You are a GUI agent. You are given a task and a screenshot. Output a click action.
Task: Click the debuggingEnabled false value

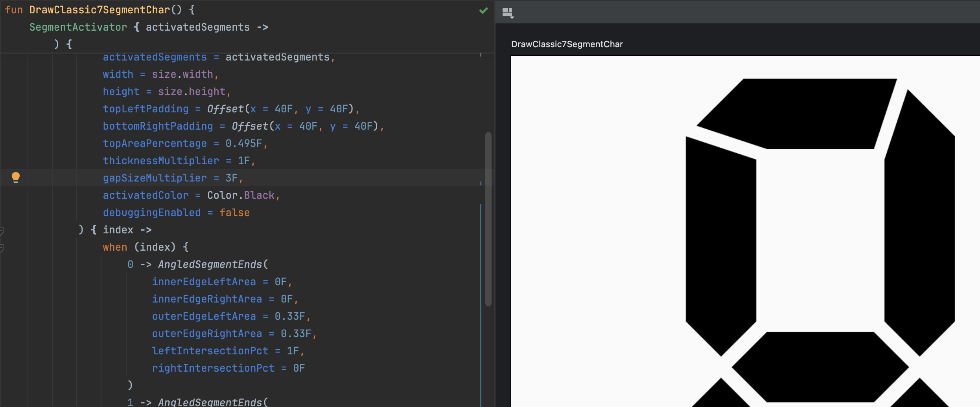click(234, 213)
